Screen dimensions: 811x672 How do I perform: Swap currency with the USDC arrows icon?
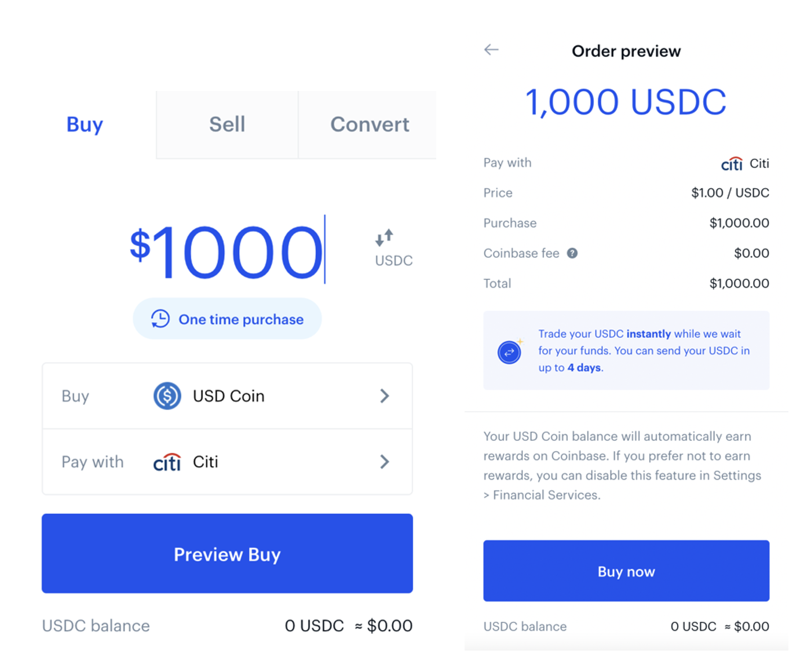coord(384,237)
